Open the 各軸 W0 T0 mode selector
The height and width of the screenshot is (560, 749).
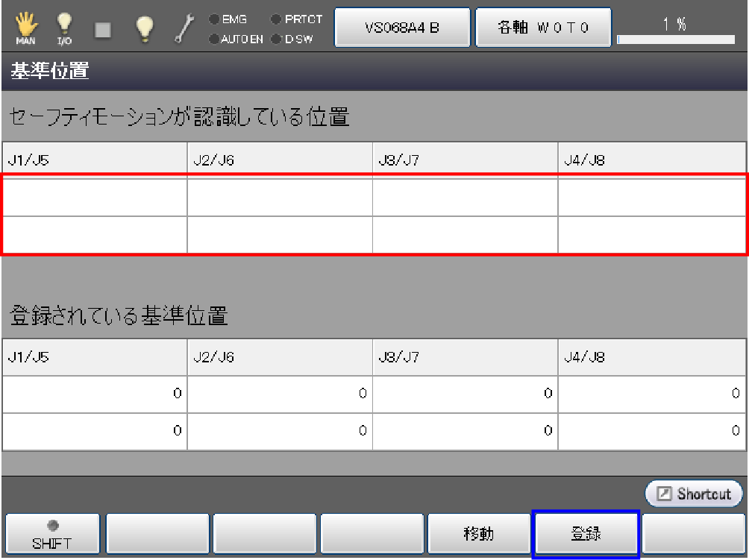point(543,28)
